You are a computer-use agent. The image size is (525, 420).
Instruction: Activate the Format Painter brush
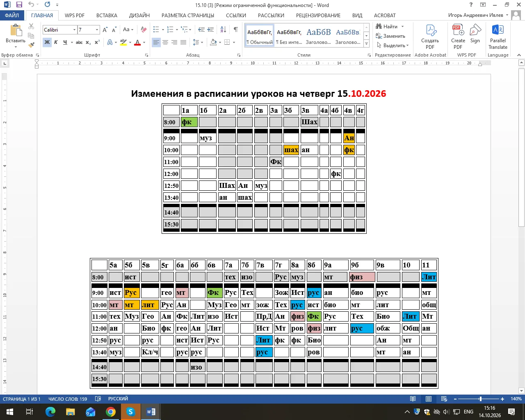coord(31,45)
